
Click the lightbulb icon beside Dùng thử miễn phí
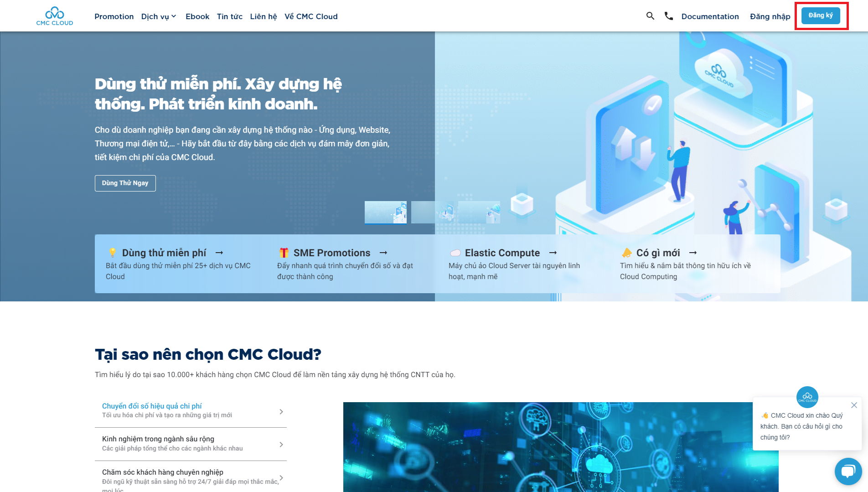pyautogui.click(x=112, y=253)
